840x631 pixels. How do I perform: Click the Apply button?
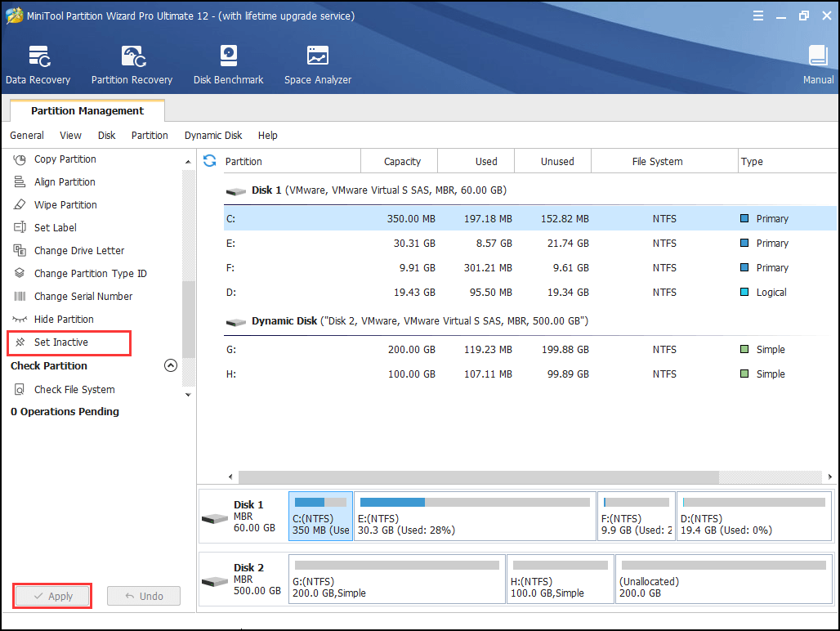[52, 596]
